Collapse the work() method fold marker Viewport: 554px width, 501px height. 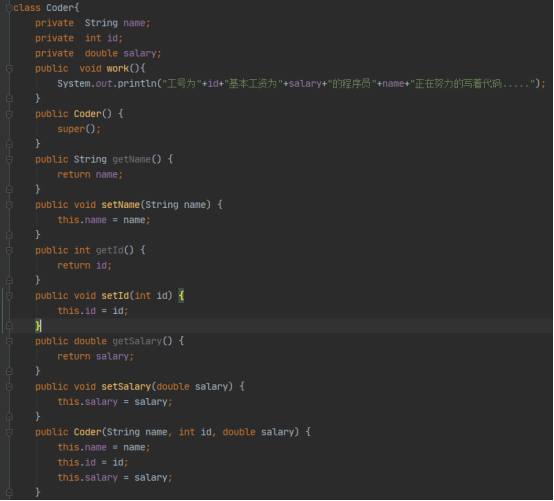coord(10,69)
